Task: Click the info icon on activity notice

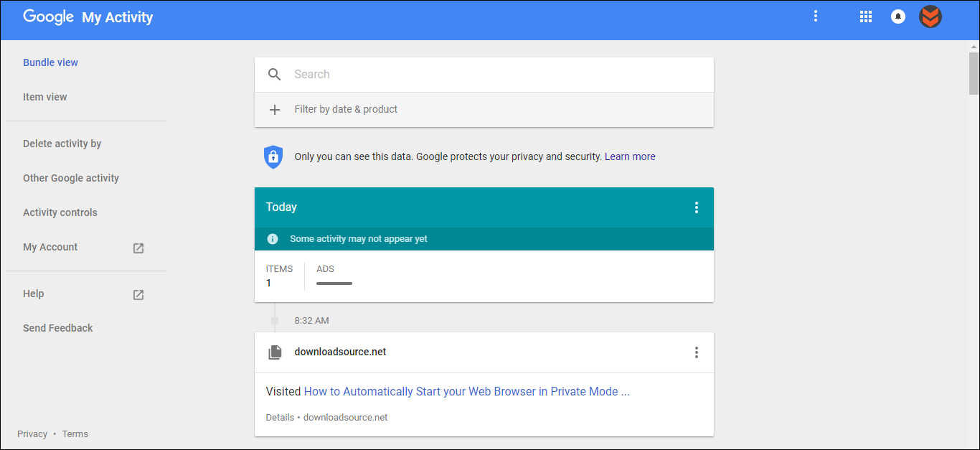Action: [273, 239]
